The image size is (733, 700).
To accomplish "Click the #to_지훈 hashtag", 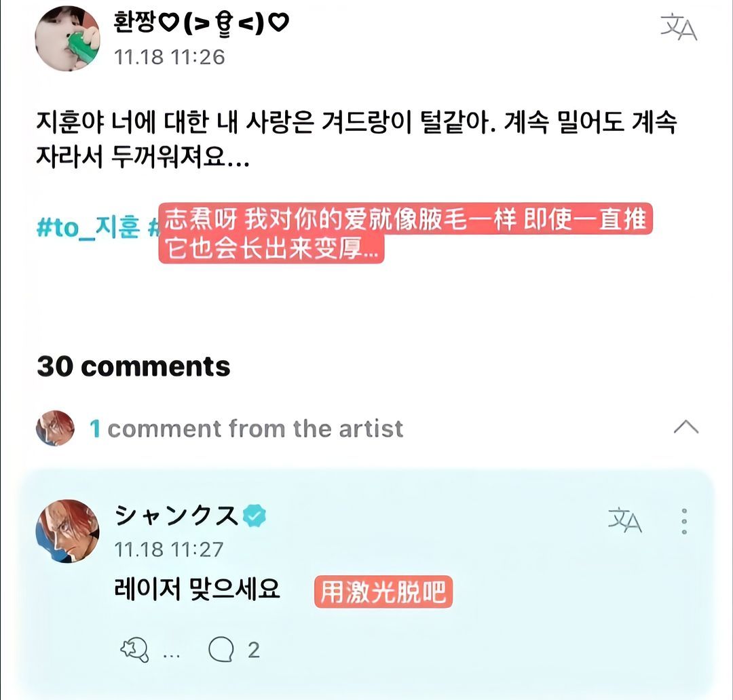I will coord(88,228).
